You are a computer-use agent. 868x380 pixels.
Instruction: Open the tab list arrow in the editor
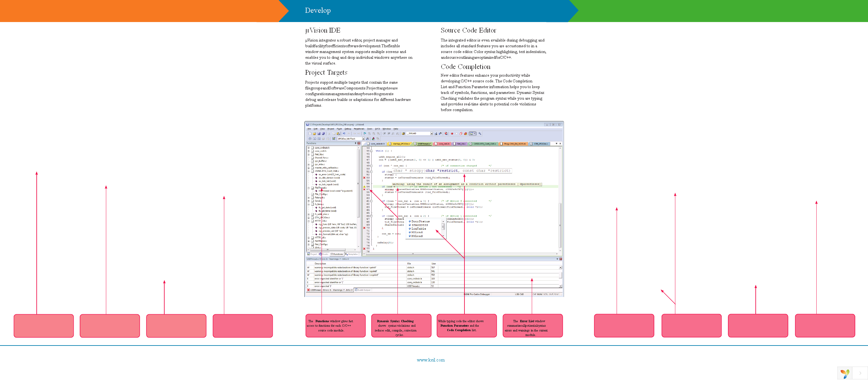(x=557, y=144)
